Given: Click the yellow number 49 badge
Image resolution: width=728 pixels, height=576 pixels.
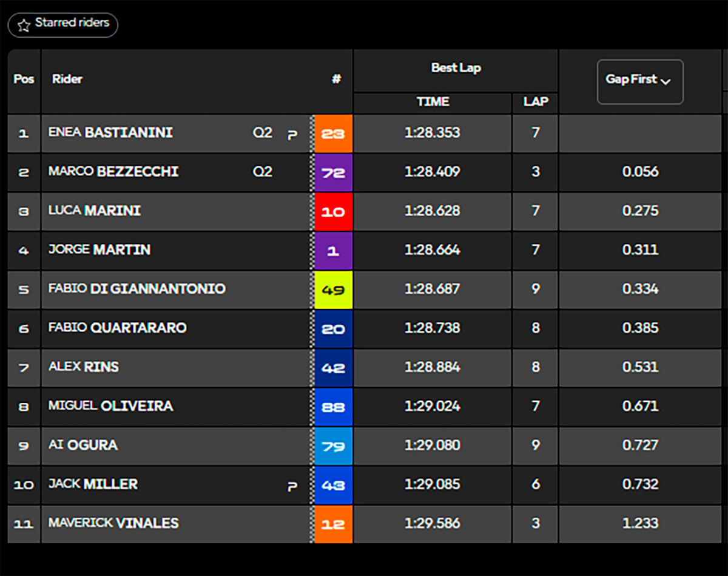Looking at the screenshot, I should click(x=333, y=290).
